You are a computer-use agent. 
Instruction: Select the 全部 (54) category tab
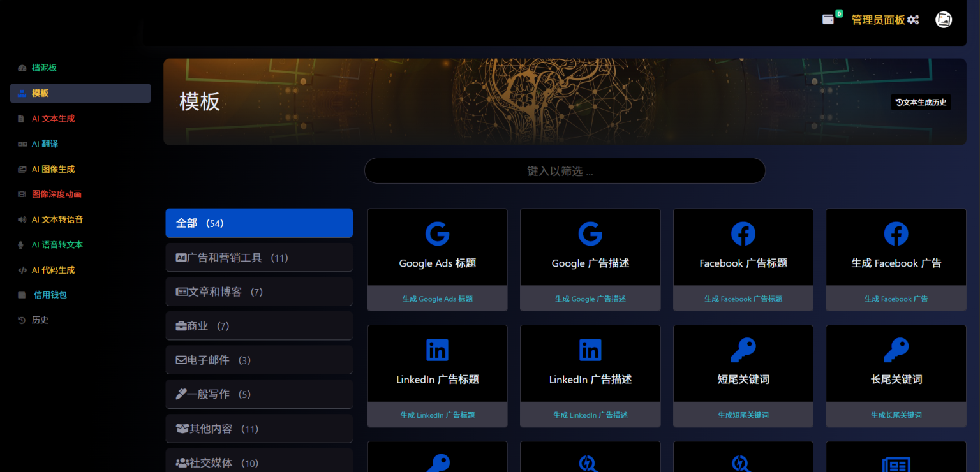coord(259,223)
